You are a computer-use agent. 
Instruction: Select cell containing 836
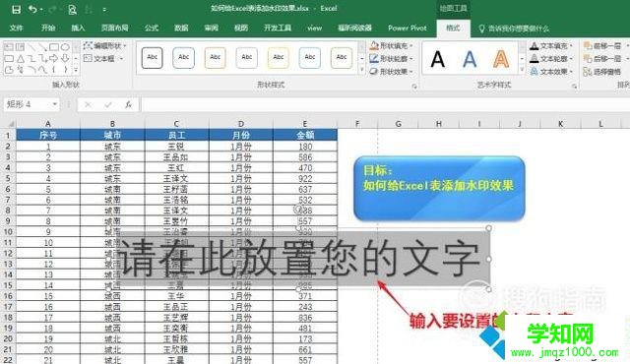point(305,318)
